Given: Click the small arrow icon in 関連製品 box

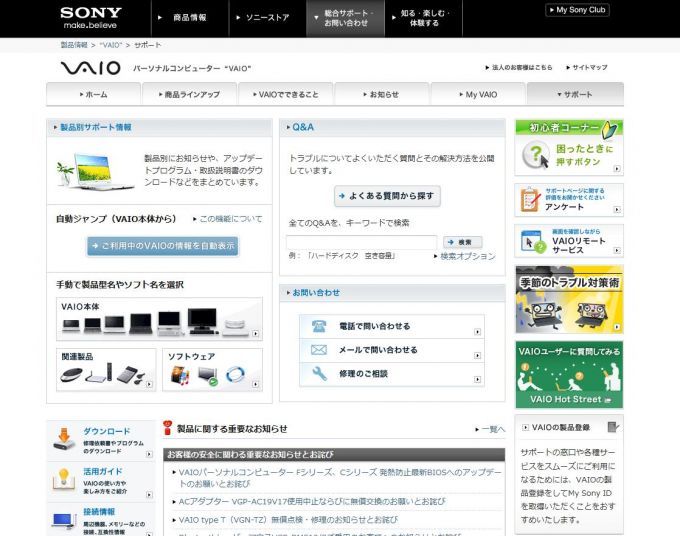Looking at the screenshot, I should pos(149,384).
